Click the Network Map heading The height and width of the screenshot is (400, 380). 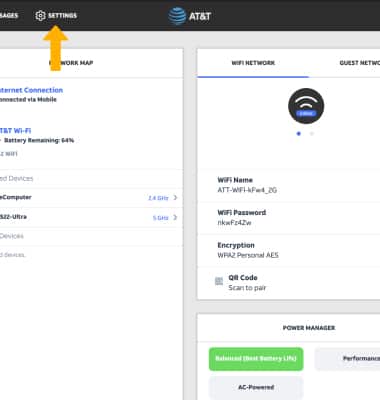71,63
